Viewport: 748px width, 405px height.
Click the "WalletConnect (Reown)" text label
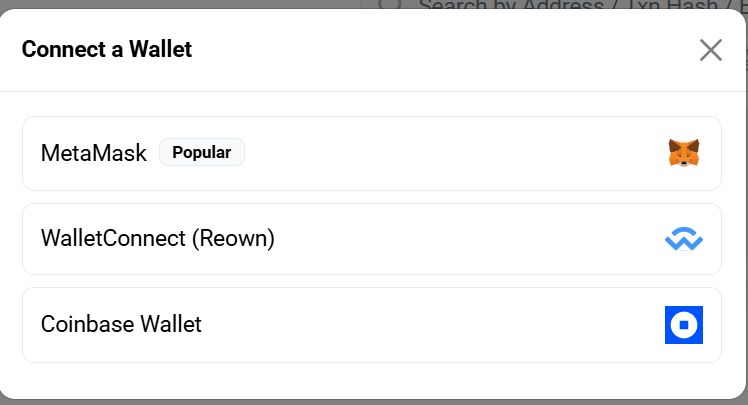[x=158, y=239]
